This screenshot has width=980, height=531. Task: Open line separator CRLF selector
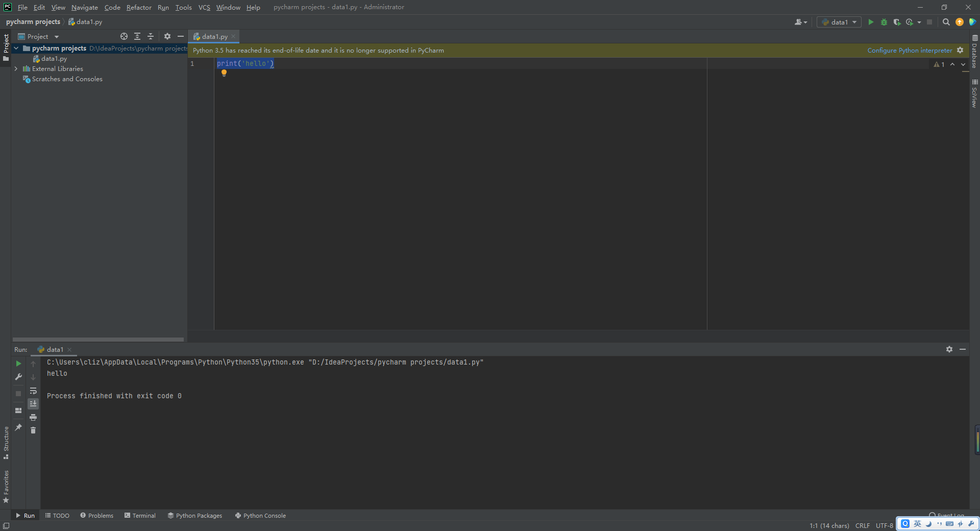point(863,525)
